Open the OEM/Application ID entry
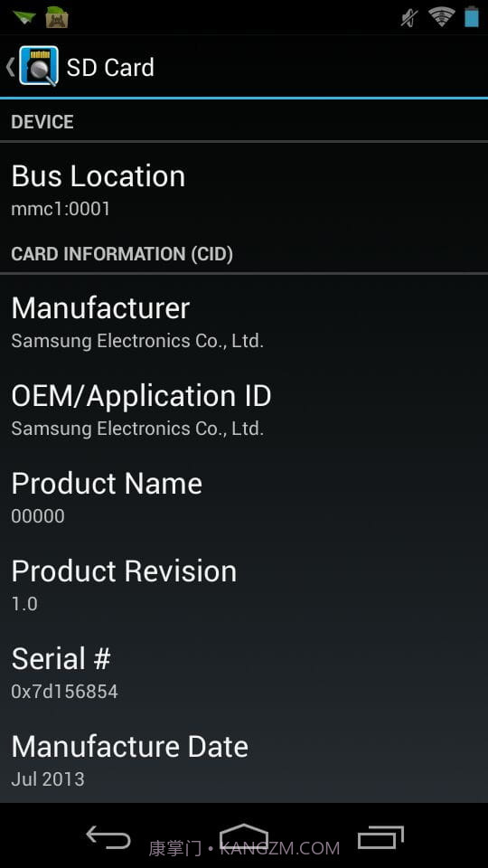The width and height of the screenshot is (488, 868). (x=244, y=410)
